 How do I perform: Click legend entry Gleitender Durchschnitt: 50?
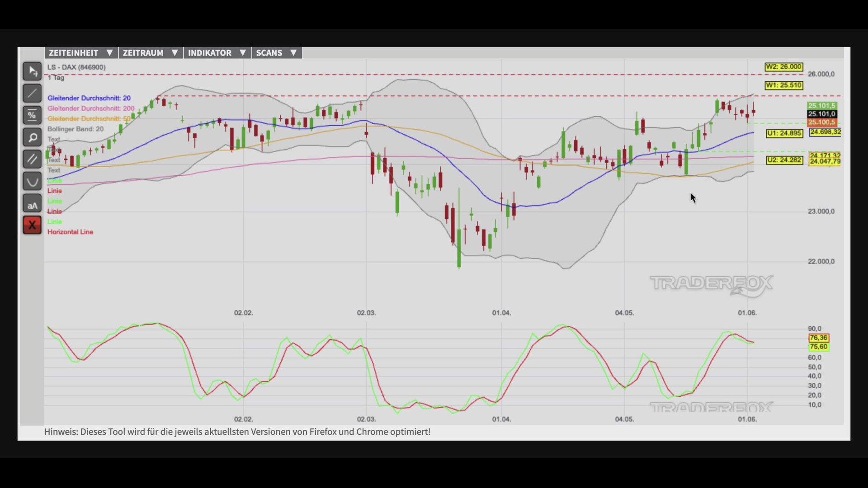pyautogui.click(x=89, y=119)
